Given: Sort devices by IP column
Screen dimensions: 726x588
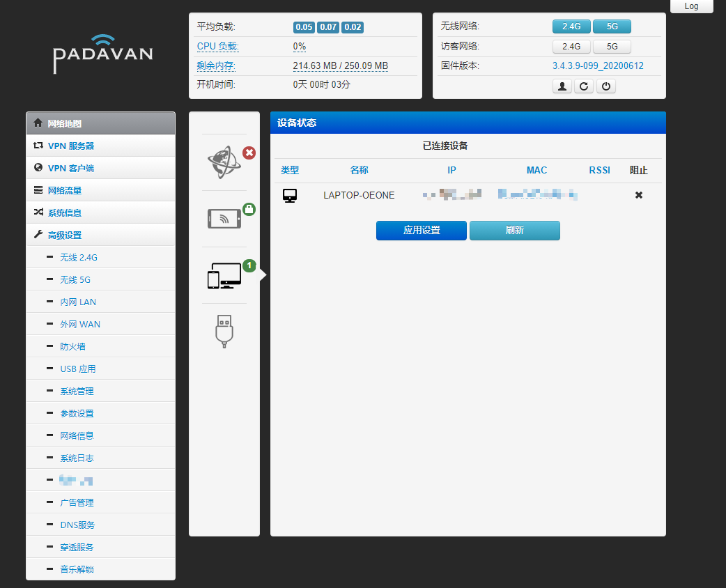Looking at the screenshot, I should click(451, 171).
